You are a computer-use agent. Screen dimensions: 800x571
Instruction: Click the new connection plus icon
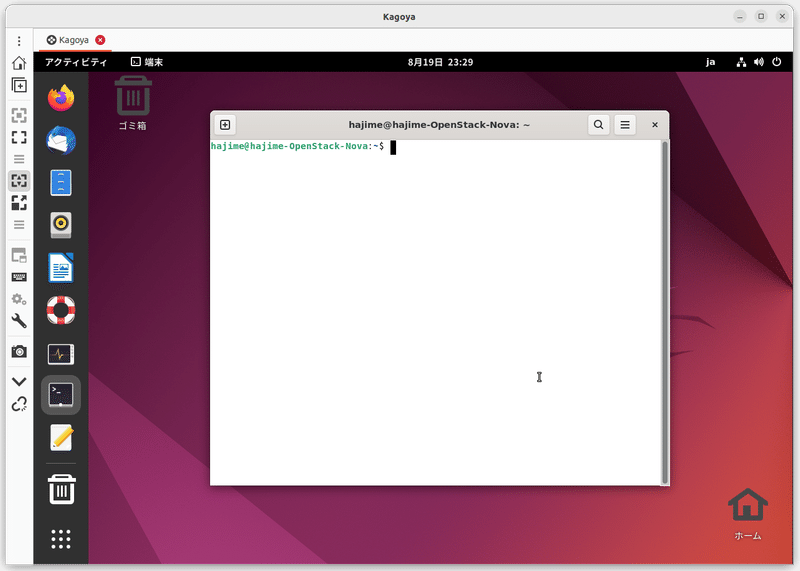(19, 85)
